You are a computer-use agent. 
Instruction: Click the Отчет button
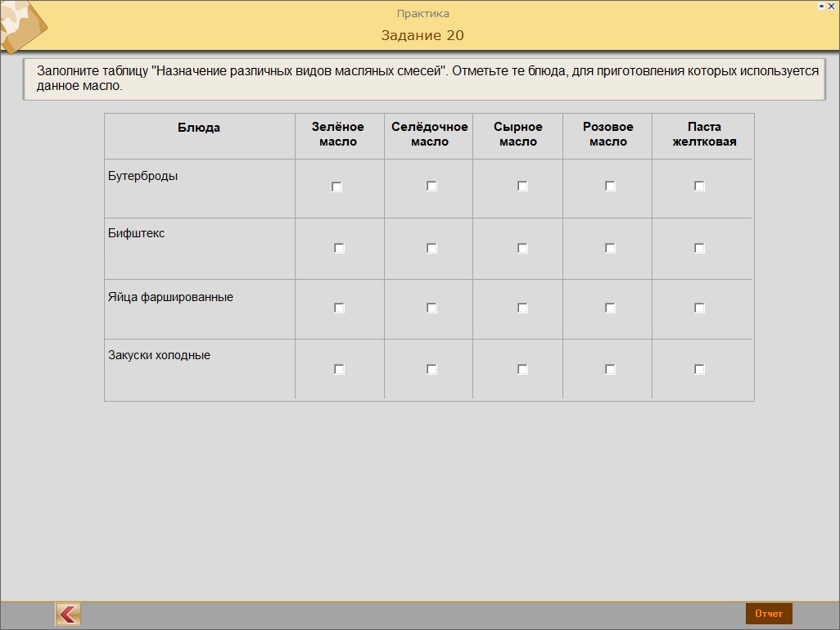pyautogui.click(x=769, y=614)
